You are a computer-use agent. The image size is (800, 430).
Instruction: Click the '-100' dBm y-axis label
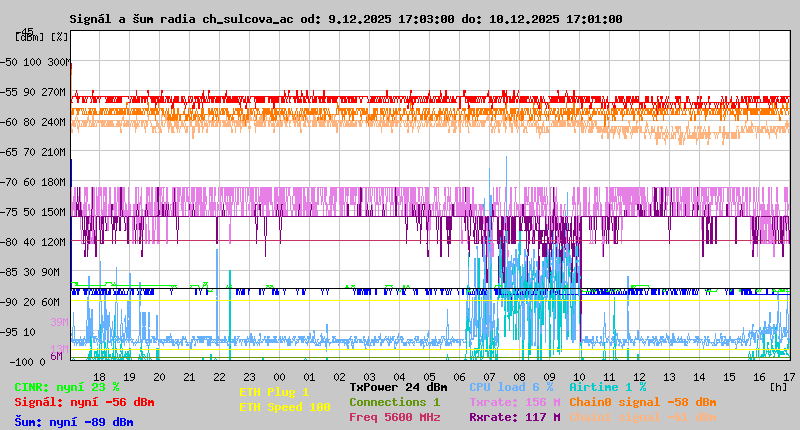pos(21,362)
